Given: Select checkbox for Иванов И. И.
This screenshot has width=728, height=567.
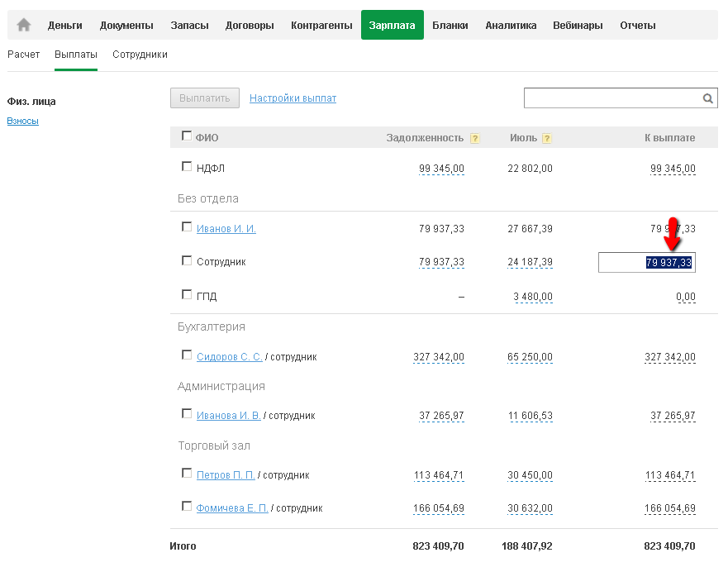Looking at the screenshot, I should pyautogui.click(x=186, y=226).
